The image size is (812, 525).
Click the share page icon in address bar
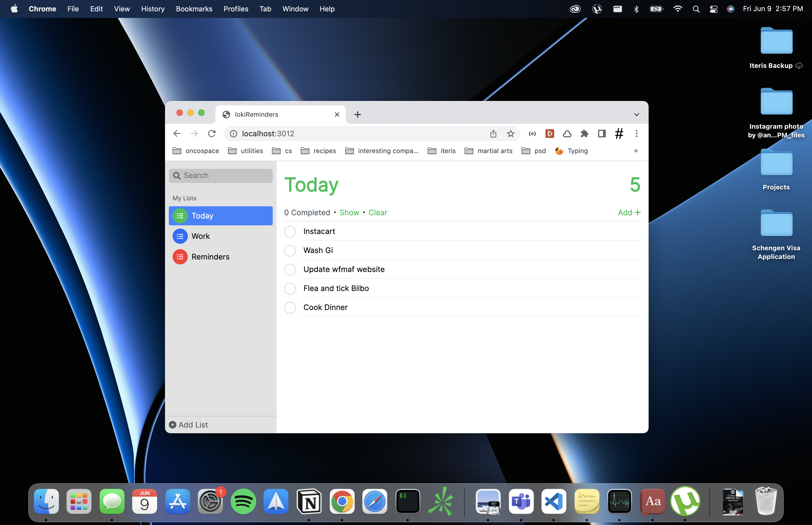point(493,134)
